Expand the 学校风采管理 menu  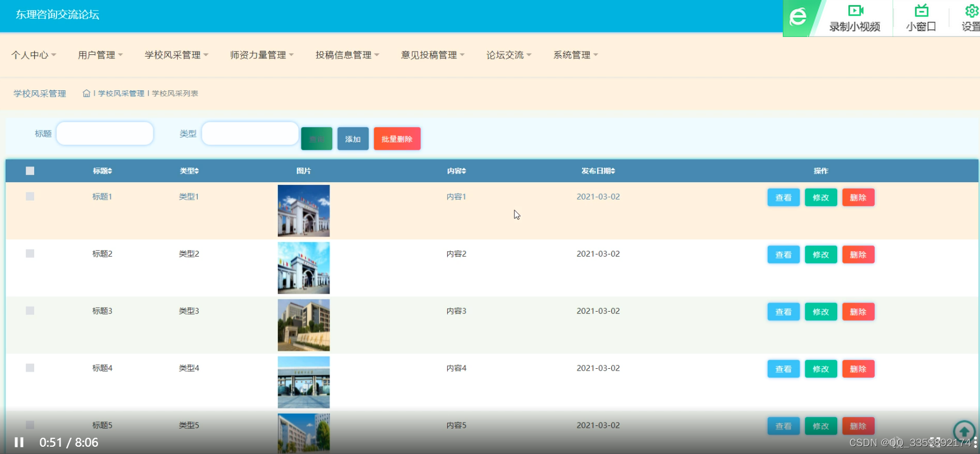[177, 55]
